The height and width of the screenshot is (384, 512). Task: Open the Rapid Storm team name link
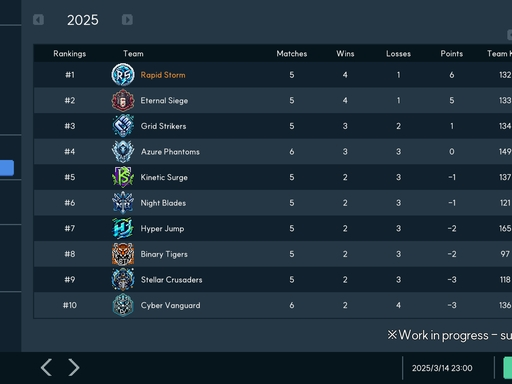163,75
